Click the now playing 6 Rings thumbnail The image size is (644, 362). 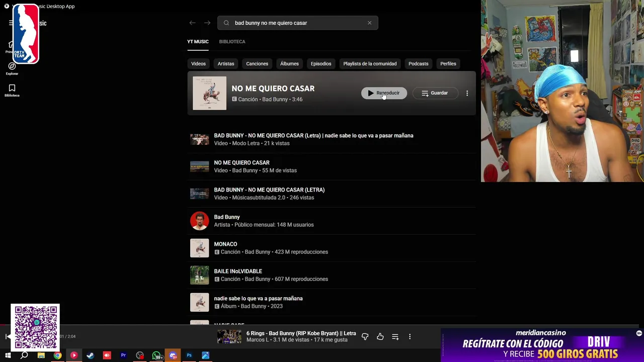coord(229,336)
